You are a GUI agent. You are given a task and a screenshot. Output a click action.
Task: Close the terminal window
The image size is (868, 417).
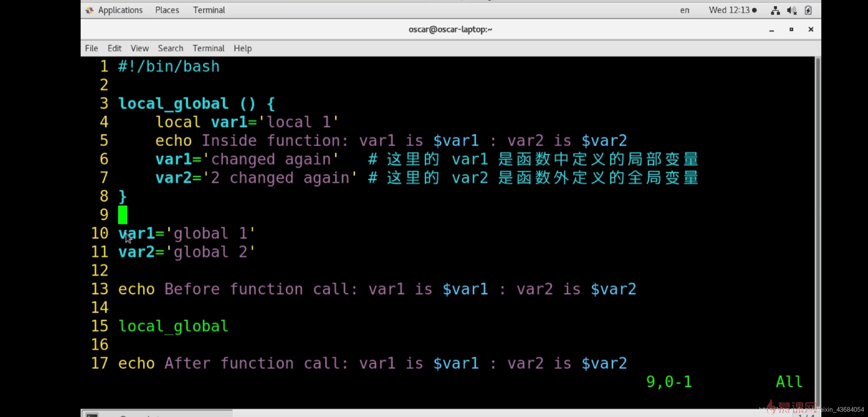tap(811, 29)
